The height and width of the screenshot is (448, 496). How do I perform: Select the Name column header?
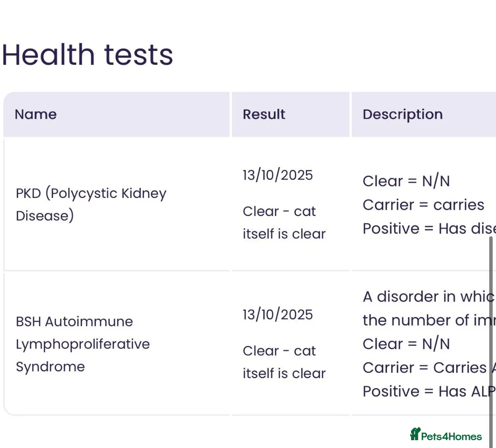[x=36, y=114]
